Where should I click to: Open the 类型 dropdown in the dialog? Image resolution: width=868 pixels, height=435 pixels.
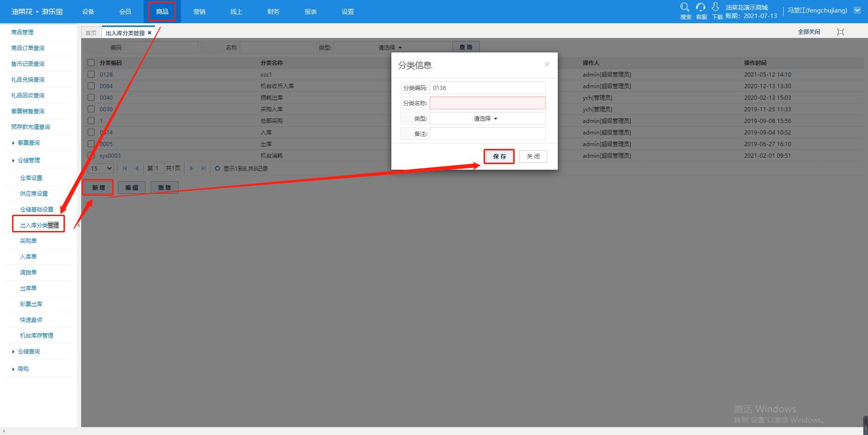click(x=487, y=119)
